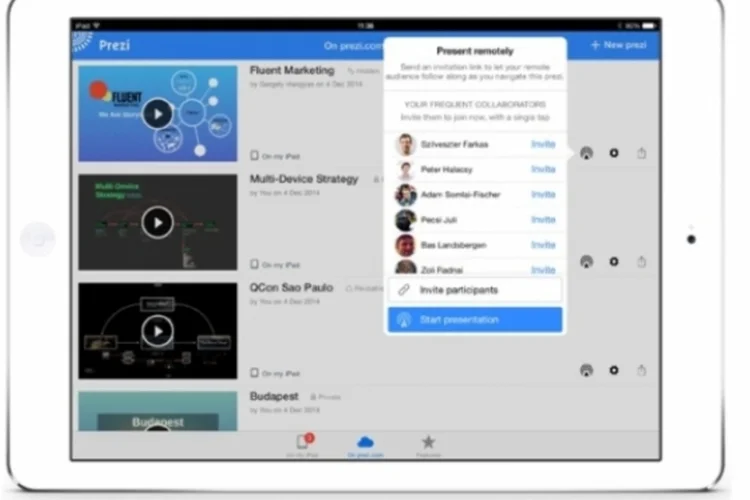Play the QCon Sao Paulo prezi thumbnail
750x500 pixels.
157,331
